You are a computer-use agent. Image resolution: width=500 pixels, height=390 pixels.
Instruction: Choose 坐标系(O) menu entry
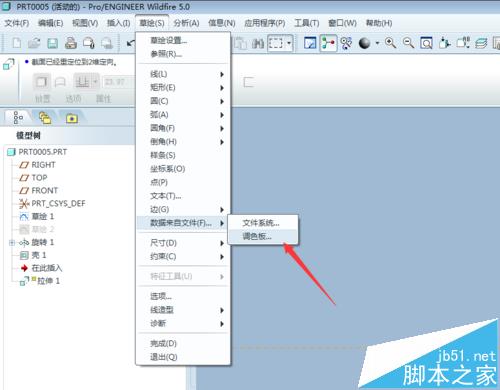tap(183, 169)
